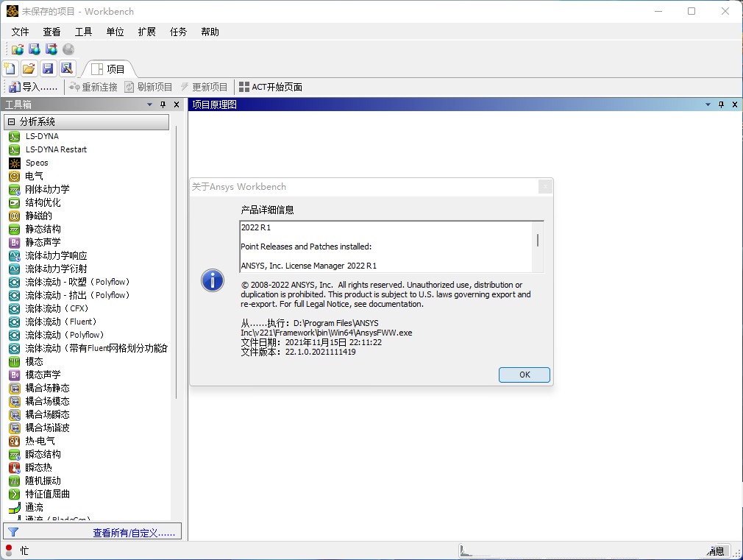Screen dimensions: 743x560
Task: Click the 刚体动力学 icon
Action: tap(14, 190)
